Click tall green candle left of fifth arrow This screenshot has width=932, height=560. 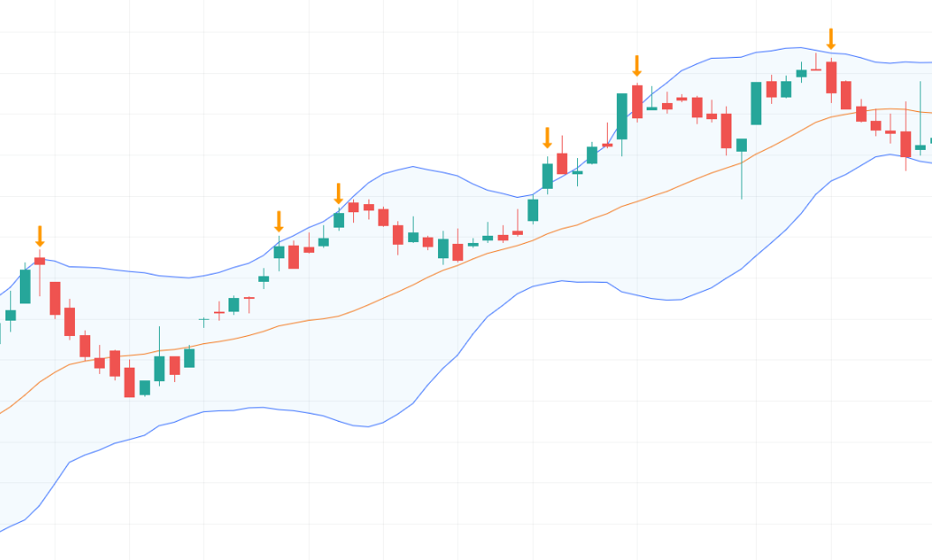(621, 116)
